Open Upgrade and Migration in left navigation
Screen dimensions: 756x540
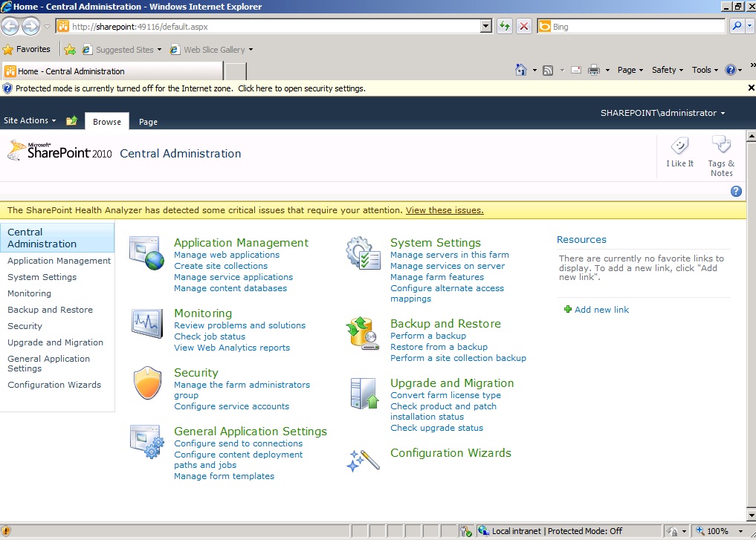pos(56,342)
